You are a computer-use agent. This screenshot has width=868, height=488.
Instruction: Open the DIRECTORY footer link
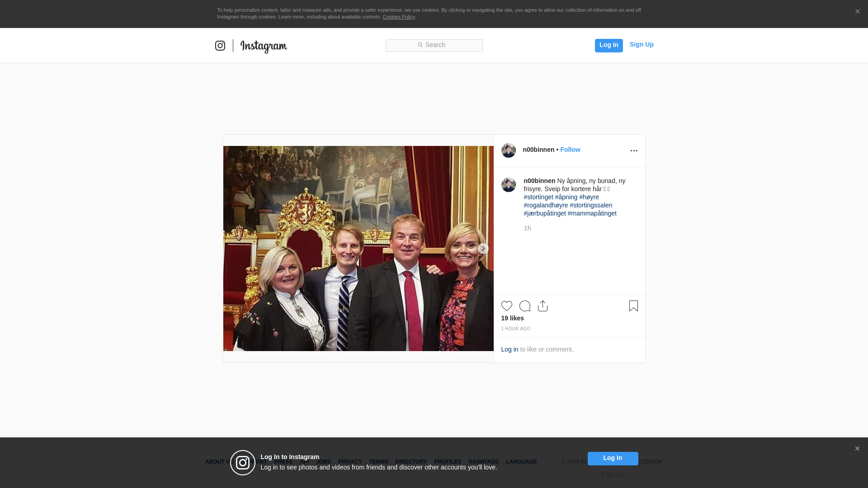coord(411,462)
